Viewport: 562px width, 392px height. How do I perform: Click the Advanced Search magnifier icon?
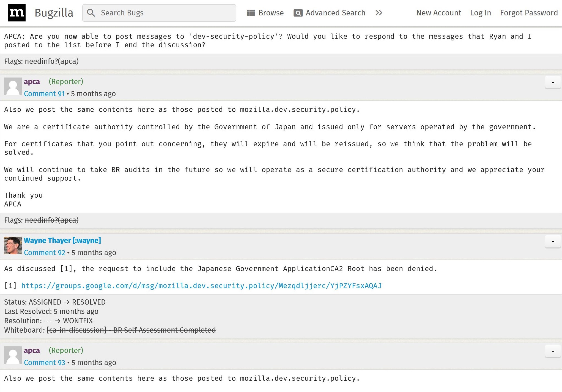pos(298,13)
